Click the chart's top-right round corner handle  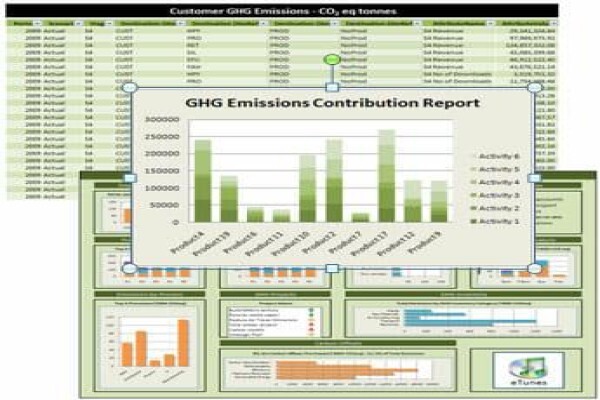[x=535, y=88]
